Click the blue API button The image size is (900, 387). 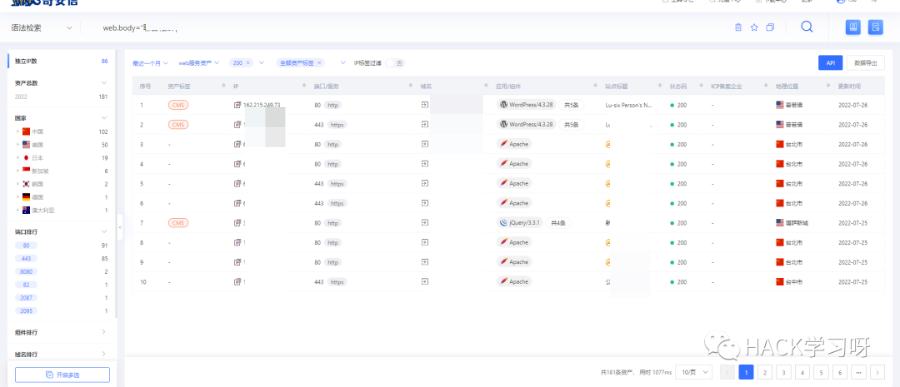click(x=830, y=63)
